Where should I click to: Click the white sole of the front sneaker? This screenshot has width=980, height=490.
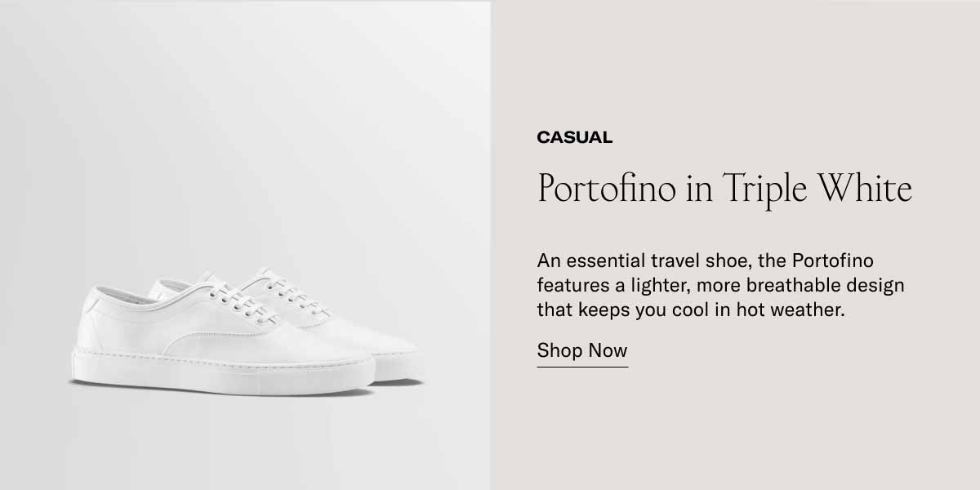tap(222, 375)
